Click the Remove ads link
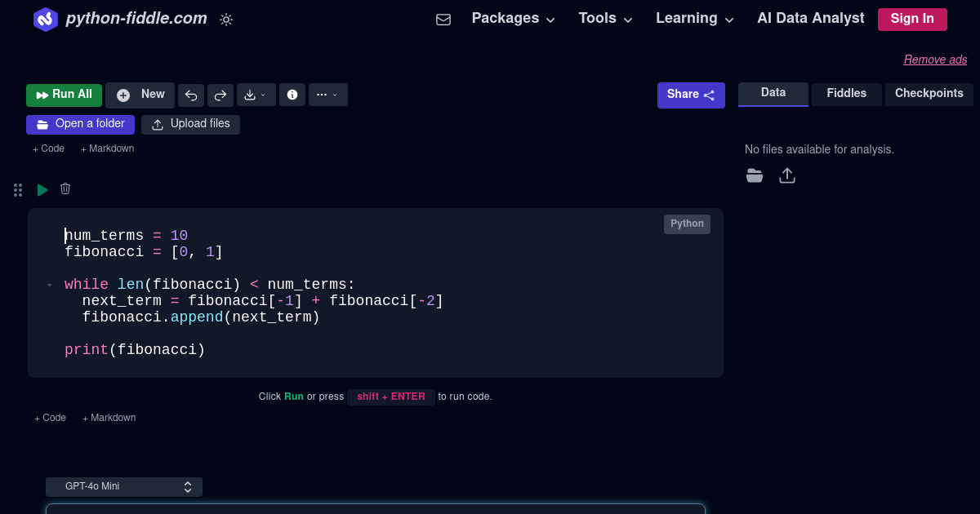Image resolution: width=980 pixels, height=514 pixels. pyautogui.click(x=935, y=59)
